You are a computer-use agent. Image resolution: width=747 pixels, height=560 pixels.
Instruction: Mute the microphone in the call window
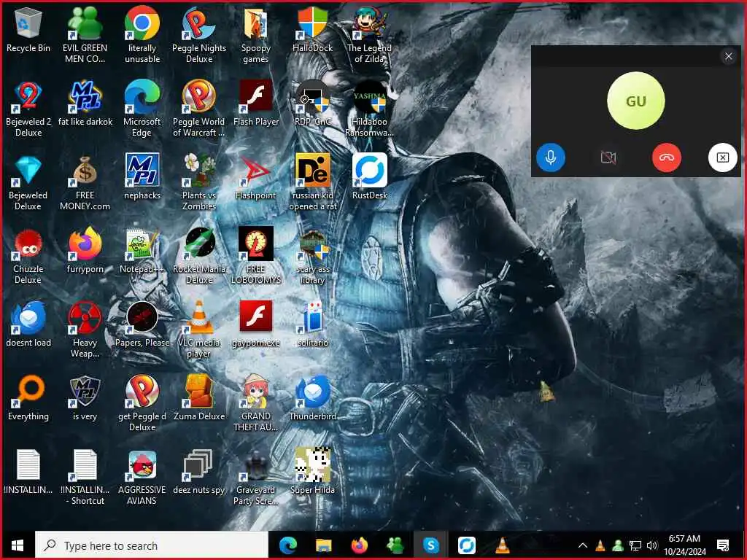pyautogui.click(x=550, y=157)
